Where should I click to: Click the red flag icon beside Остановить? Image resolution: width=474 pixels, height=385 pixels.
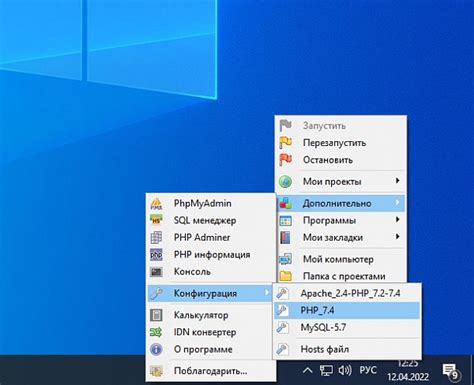coord(285,160)
